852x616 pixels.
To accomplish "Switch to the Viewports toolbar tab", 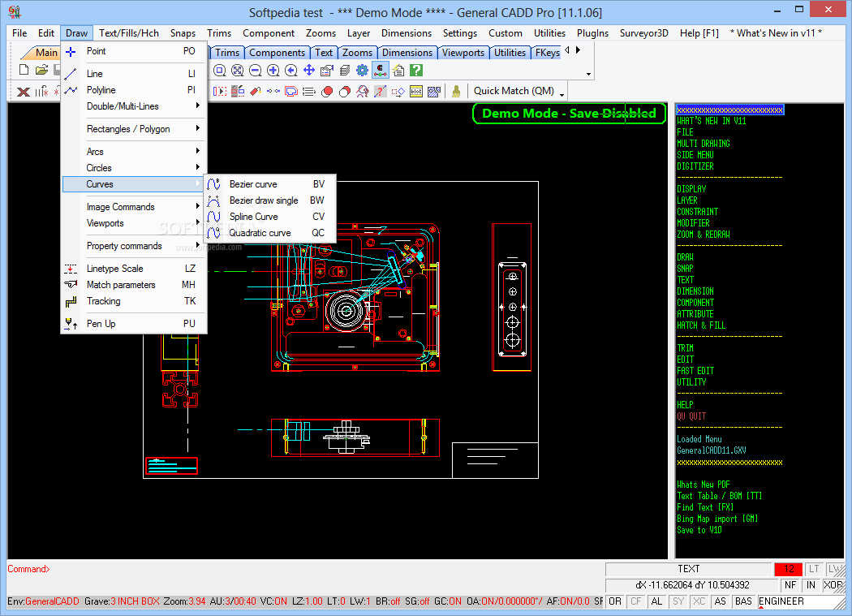I will point(463,53).
